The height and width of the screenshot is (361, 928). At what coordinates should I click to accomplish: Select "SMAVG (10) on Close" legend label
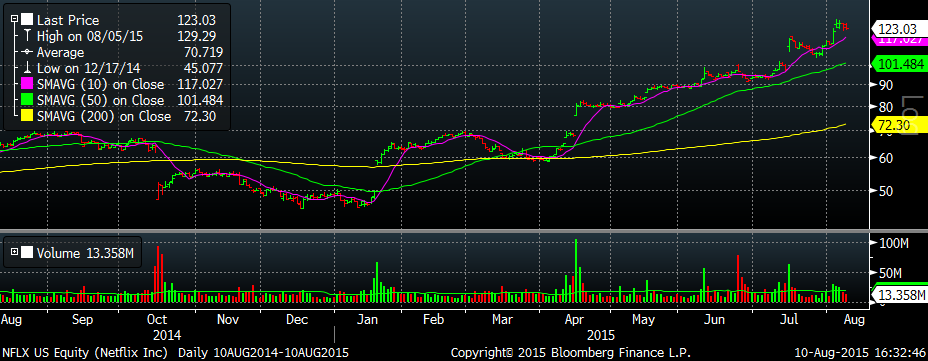point(101,85)
